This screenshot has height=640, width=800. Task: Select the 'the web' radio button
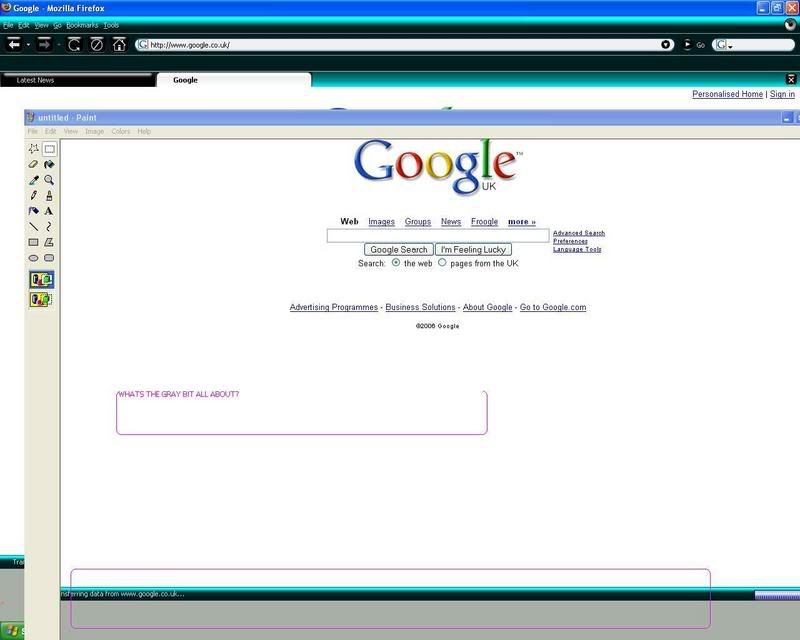coord(396,262)
